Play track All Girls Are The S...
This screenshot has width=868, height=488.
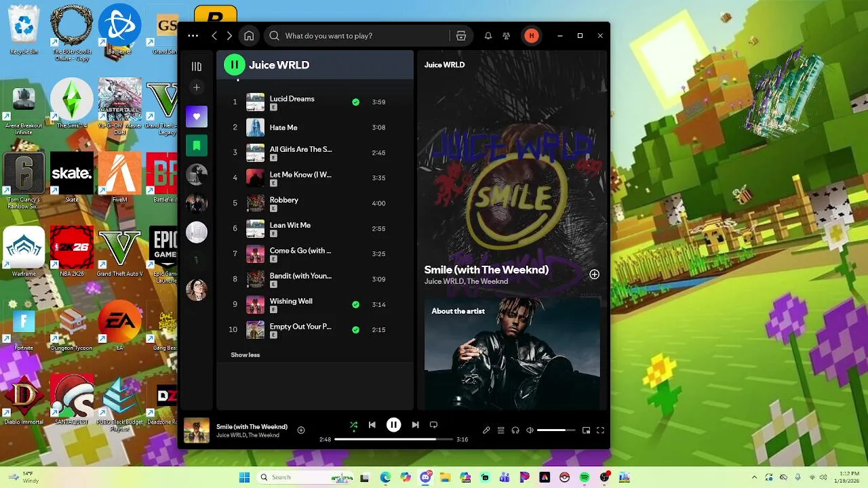click(x=315, y=152)
